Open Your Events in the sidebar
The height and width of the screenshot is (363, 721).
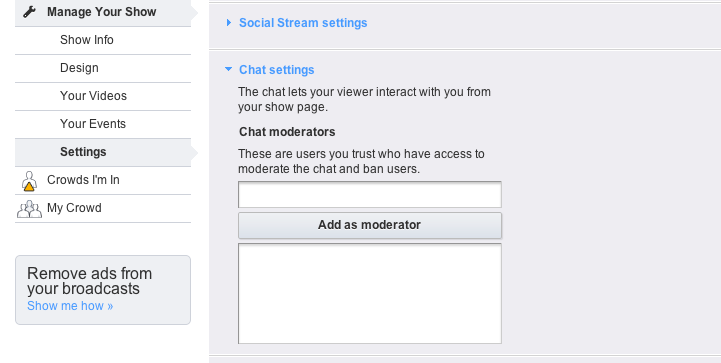pos(93,124)
